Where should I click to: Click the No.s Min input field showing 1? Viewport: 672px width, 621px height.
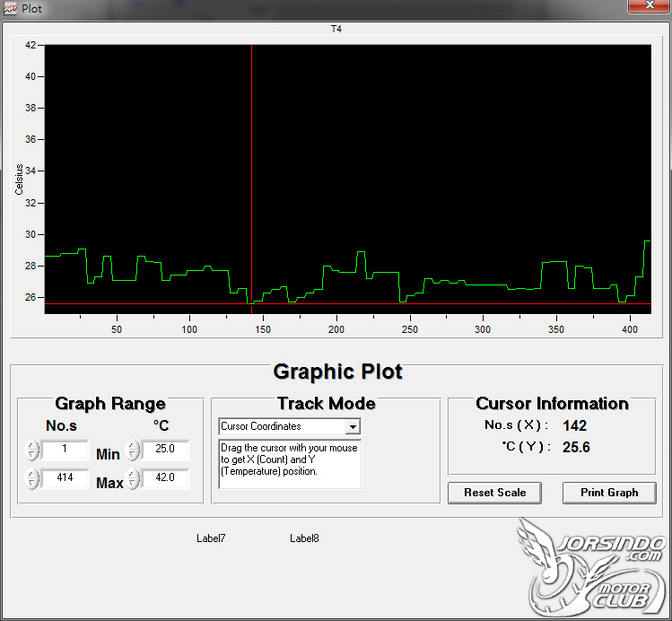click(65, 449)
